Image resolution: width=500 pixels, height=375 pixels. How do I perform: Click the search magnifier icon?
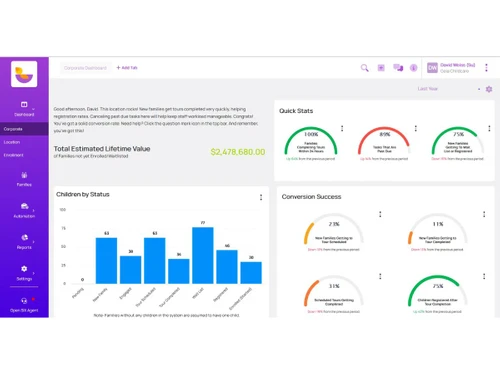364,68
